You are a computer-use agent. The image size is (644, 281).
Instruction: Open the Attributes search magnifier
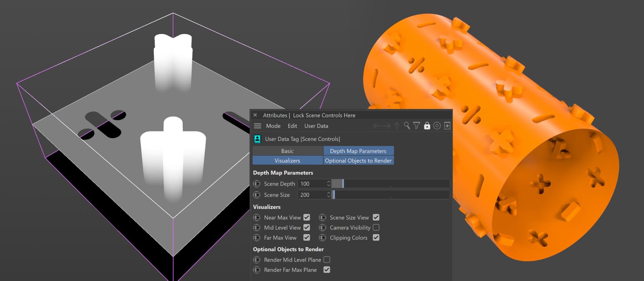coord(407,126)
